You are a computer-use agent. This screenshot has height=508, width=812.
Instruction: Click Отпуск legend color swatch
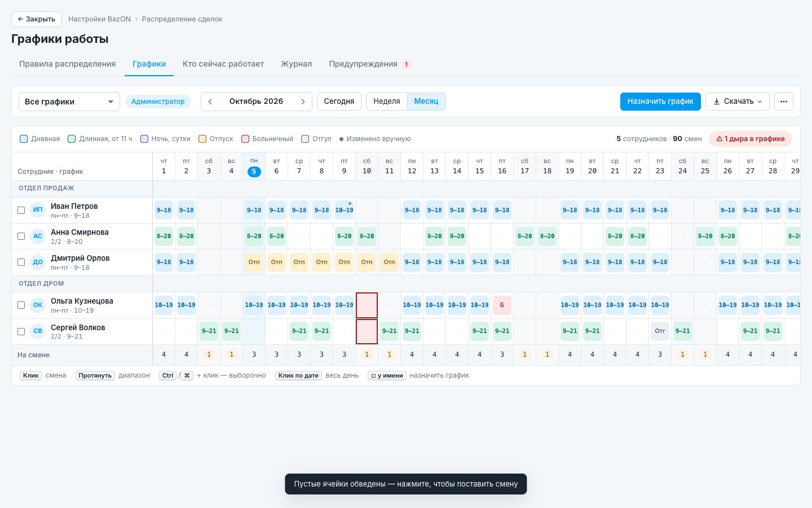coord(202,139)
